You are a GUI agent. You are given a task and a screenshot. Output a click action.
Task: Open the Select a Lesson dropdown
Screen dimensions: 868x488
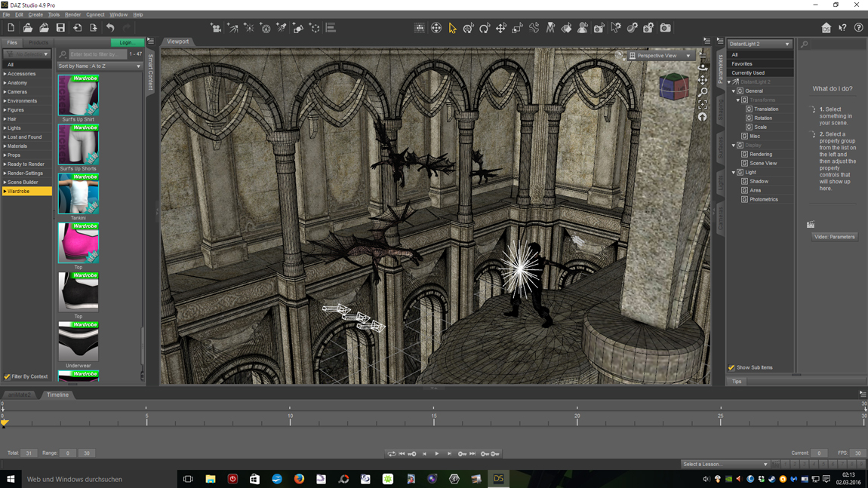pyautogui.click(x=725, y=464)
